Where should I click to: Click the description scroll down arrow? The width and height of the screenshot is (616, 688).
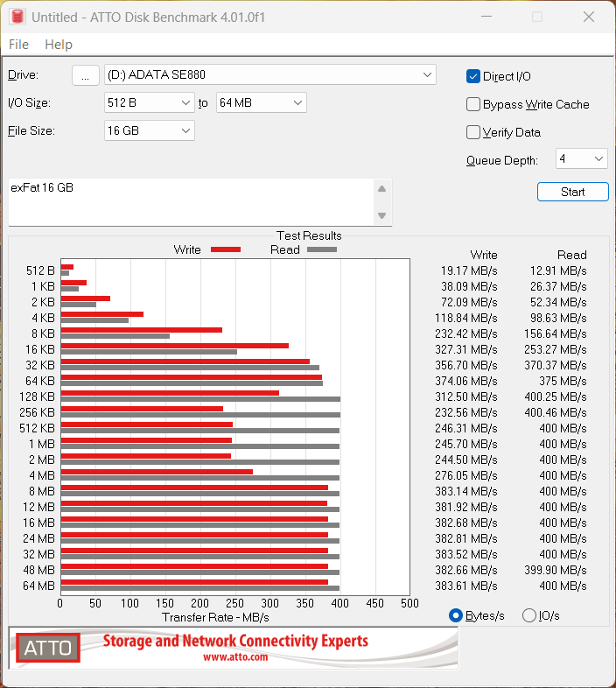tap(382, 216)
